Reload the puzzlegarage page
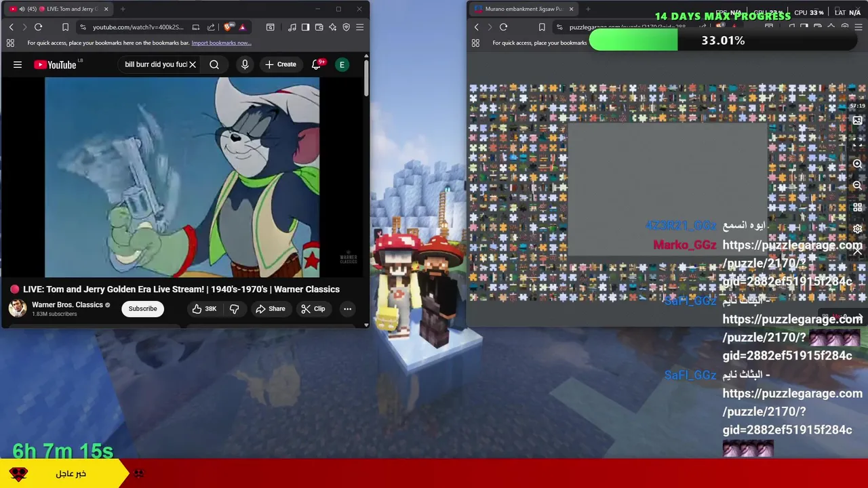The height and width of the screenshot is (488, 868). point(503,27)
